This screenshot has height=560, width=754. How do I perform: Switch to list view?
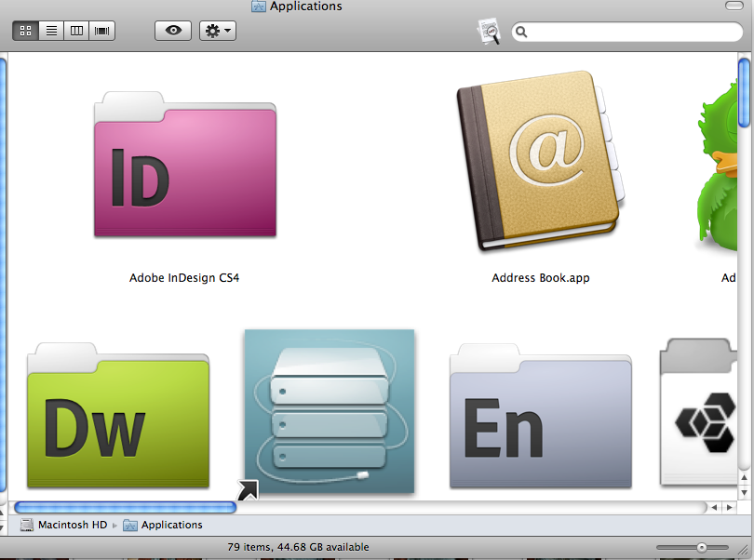coord(51,31)
